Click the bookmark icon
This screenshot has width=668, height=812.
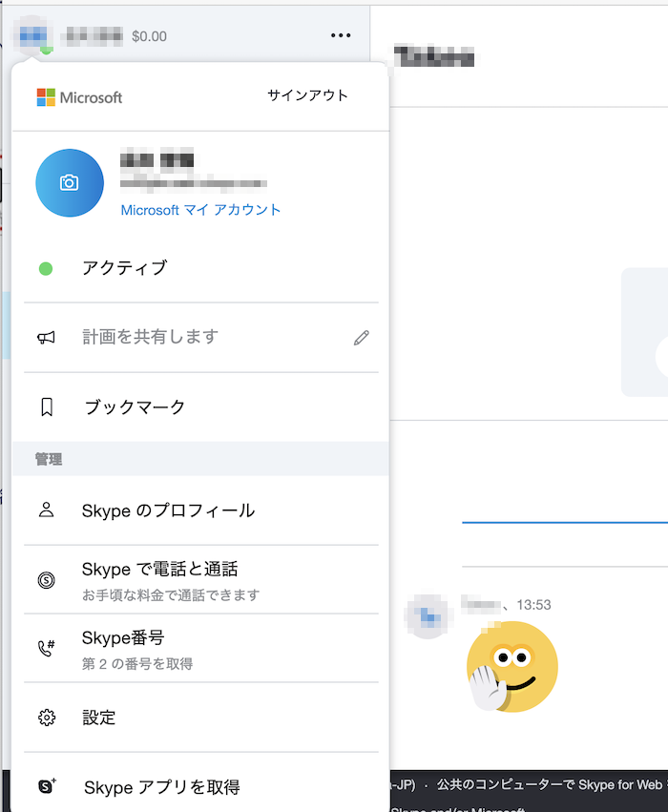47,407
